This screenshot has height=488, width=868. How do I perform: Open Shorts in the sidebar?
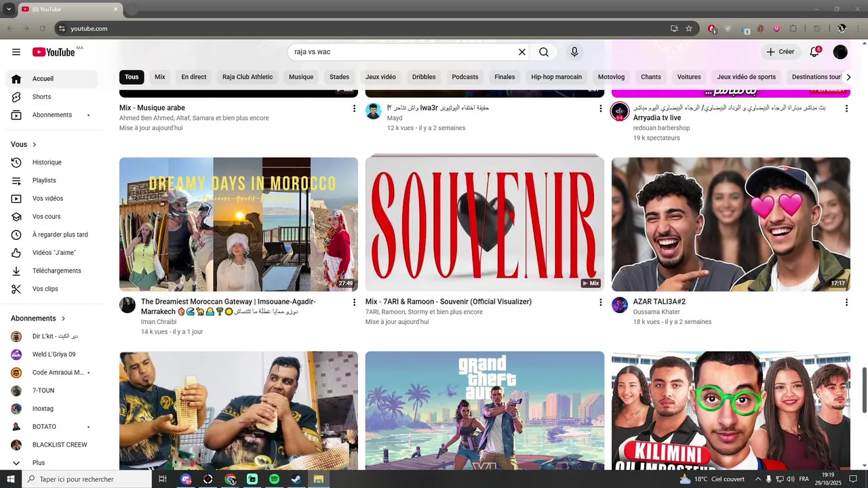pyautogui.click(x=52, y=97)
